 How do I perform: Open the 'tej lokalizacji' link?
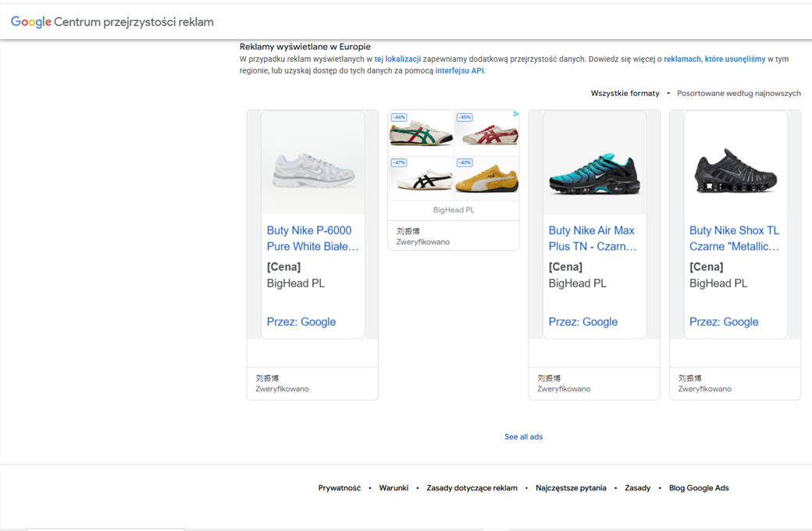click(x=397, y=59)
